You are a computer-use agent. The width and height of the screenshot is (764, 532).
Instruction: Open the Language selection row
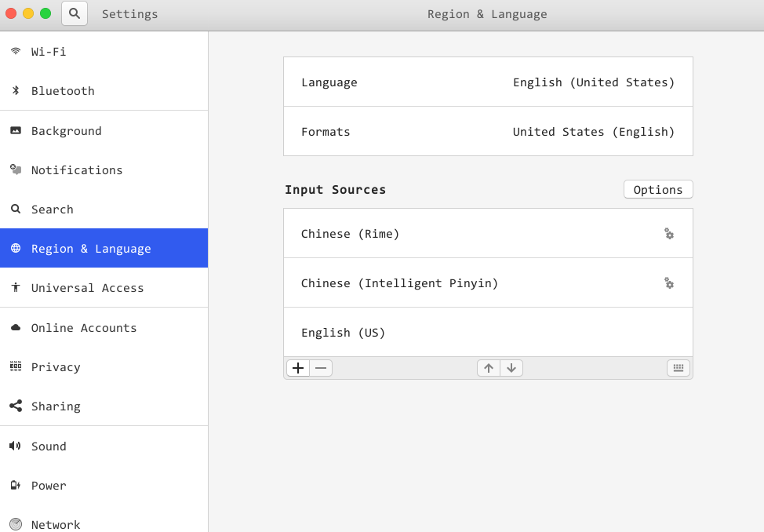click(488, 82)
